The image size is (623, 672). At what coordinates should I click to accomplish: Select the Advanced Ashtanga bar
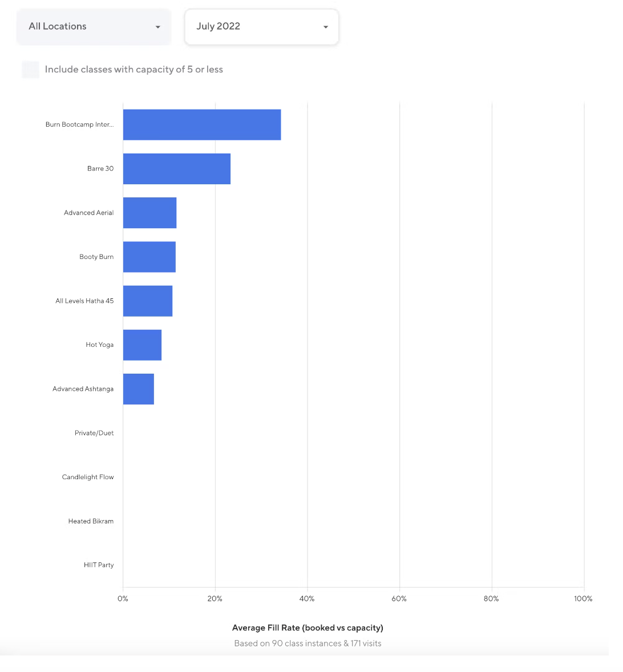[139, 389]
